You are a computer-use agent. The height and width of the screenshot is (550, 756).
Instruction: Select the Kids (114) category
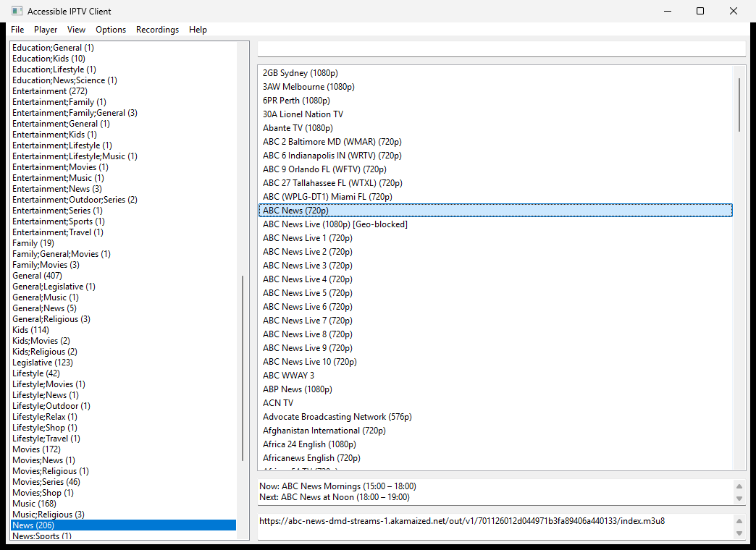tap(123, 330)
